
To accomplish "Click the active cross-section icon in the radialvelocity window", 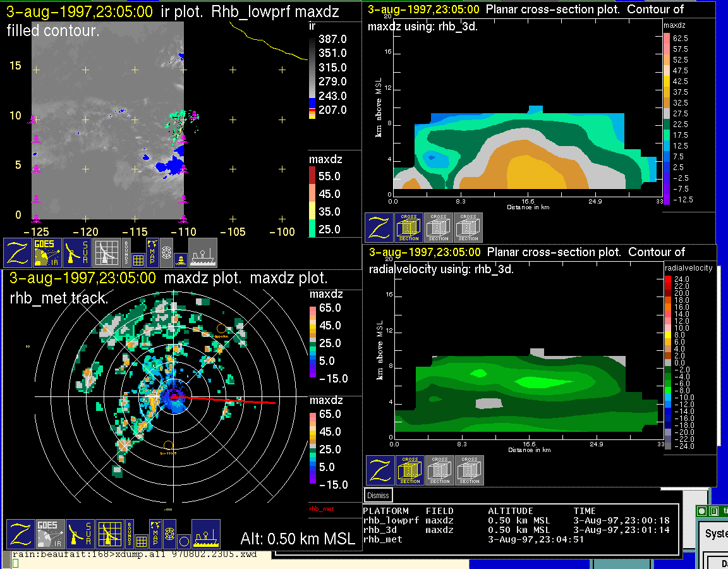I will (x=410, y=470).
